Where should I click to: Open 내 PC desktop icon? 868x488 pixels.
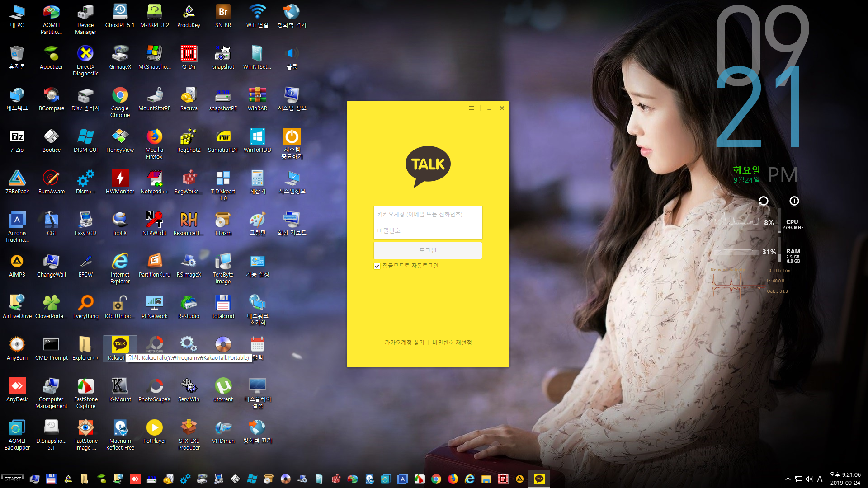pyautogui.click(x=17, y=16)
